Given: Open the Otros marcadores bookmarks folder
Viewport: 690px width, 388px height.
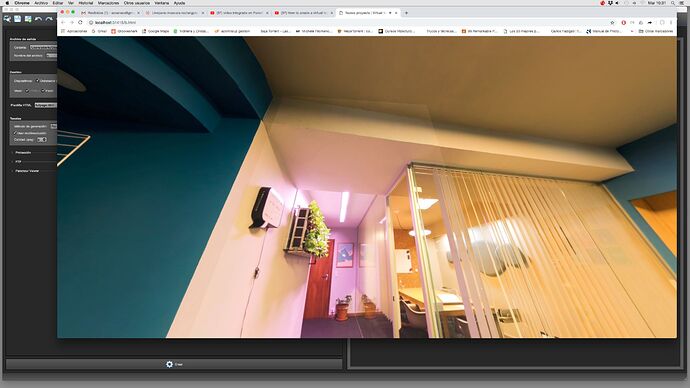Looking at the screenshot, I should pyautogui.click(x=656, y=31).
